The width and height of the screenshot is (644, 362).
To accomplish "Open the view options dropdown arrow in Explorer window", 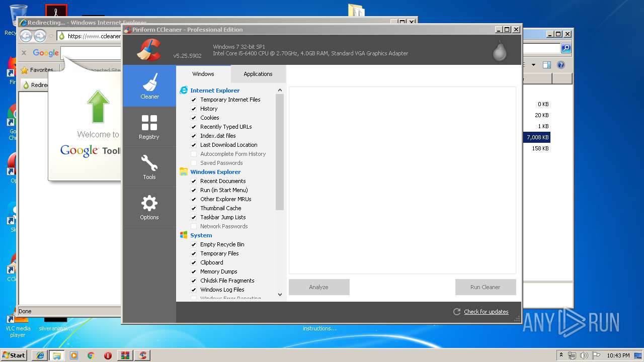I will click(x=533, y=65).
